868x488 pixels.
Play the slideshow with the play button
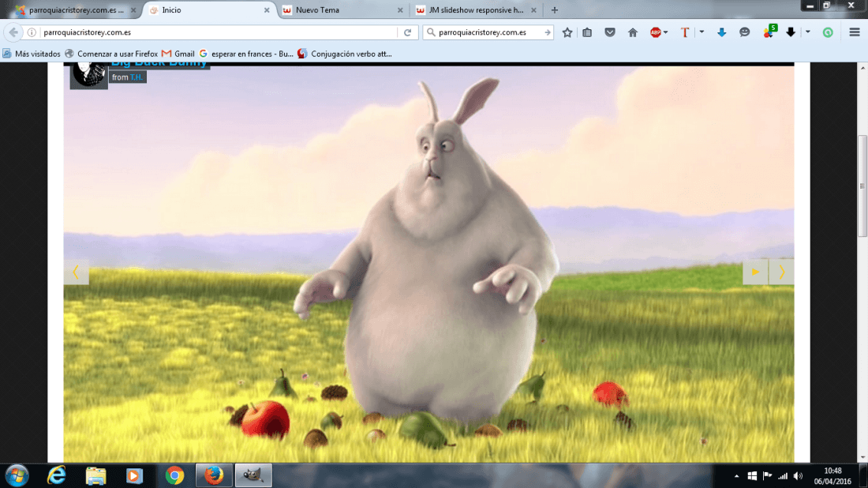tap(755, 272)
